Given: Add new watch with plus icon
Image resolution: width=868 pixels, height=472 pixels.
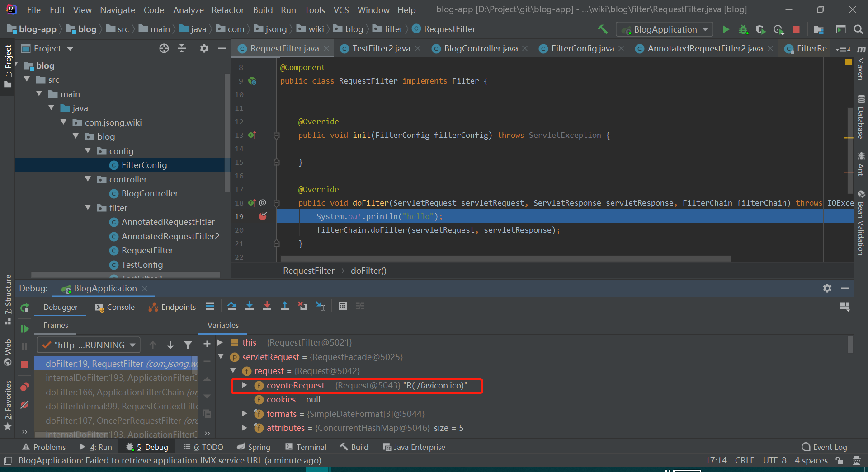Looking at the screenshot, I should [x=207, y=344].
